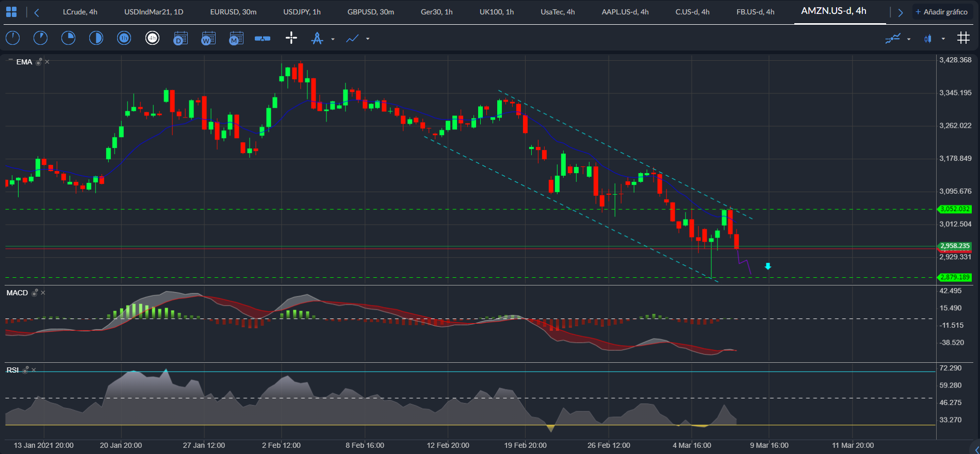Click the 3,428.368 price axis value
Screen dimensions: 980x454
(955, 60)
